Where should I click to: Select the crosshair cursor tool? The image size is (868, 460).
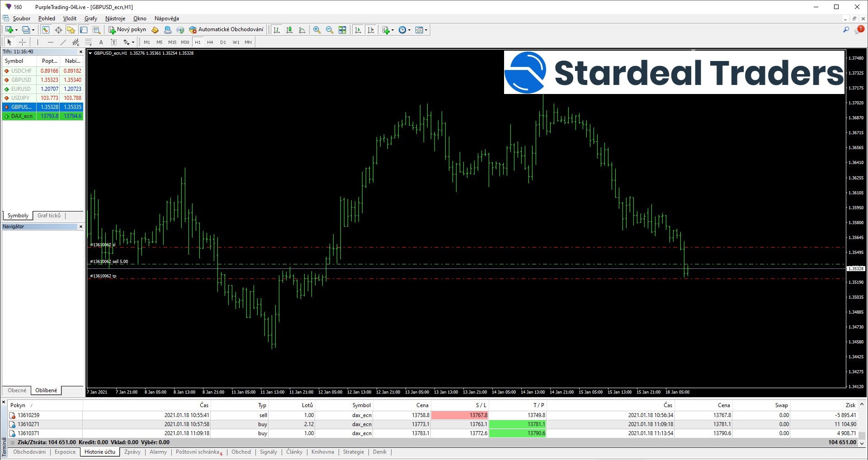point(22,42)
